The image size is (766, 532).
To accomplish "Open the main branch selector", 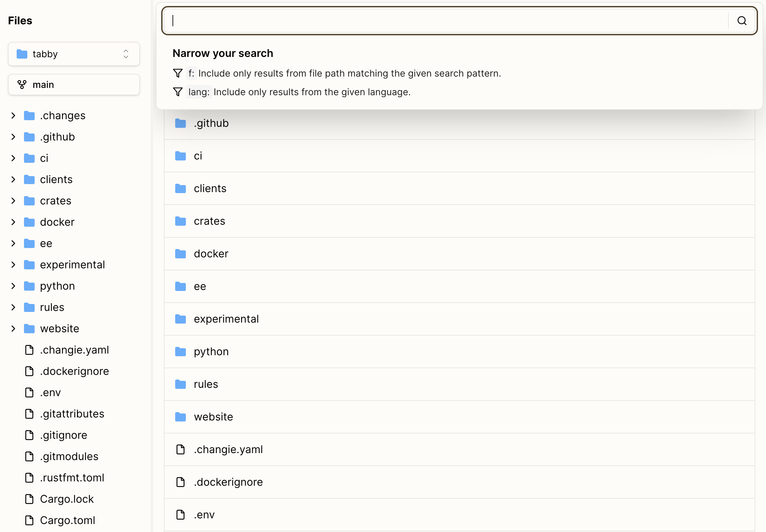I will pos(74,85).
